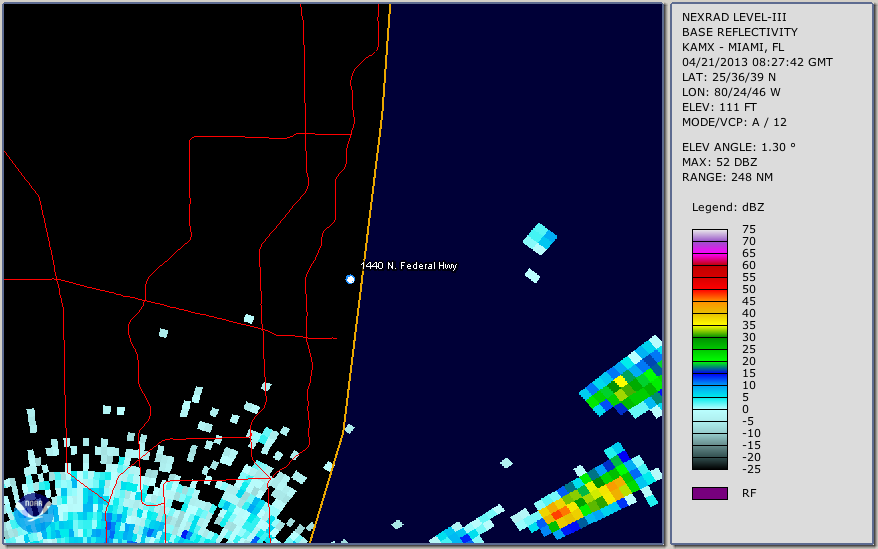Click the RANGE: 248 NM text
This screenshot has height=549, width=878.
(x=727, y=177)
